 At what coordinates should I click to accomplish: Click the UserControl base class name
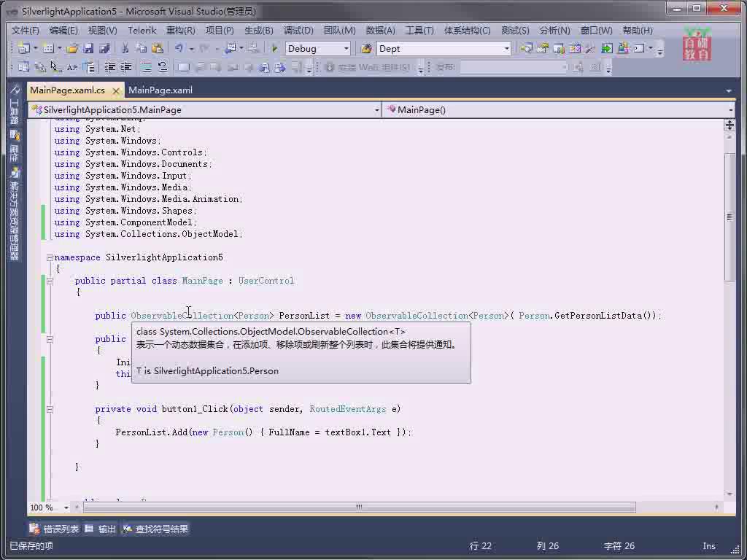click(266, 281)
